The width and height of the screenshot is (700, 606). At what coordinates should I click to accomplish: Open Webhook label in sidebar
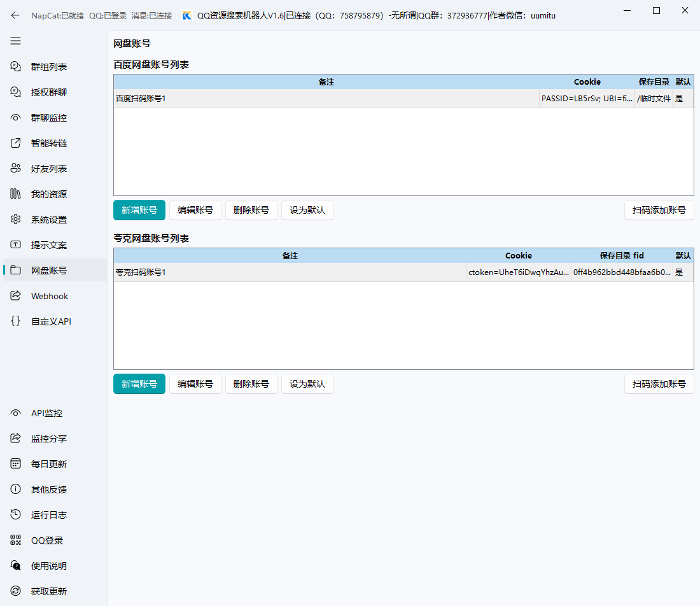coord(50,296)
